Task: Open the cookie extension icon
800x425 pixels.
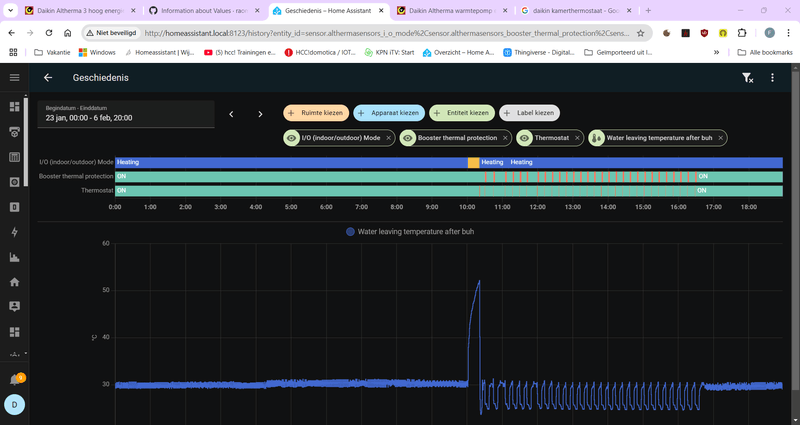Action: pyautogui.click(x=666, y=33)
